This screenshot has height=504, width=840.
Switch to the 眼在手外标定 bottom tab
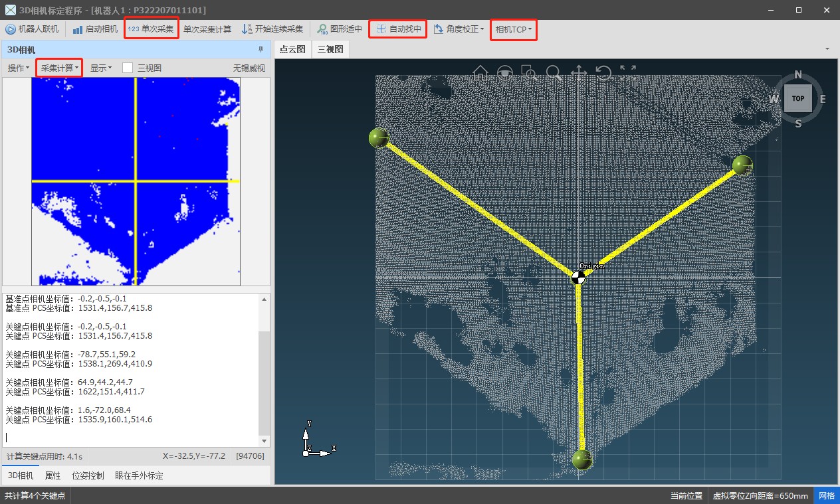[x=139, y=475]
